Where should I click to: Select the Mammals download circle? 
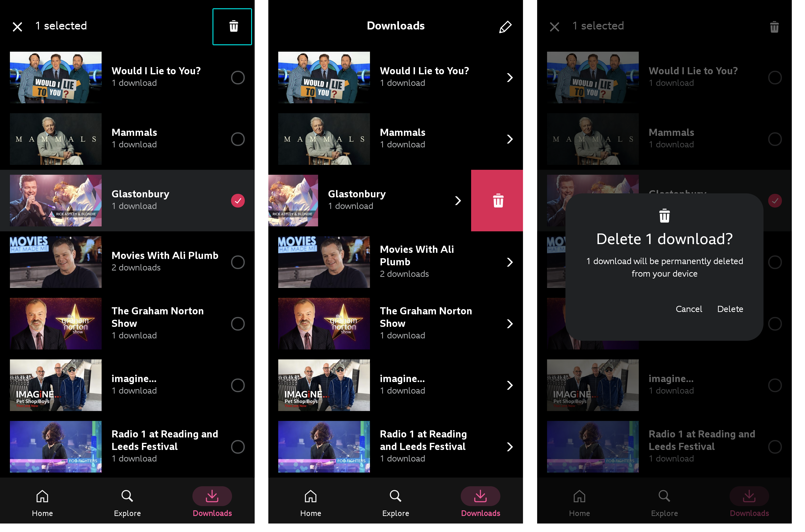(238, 139)
